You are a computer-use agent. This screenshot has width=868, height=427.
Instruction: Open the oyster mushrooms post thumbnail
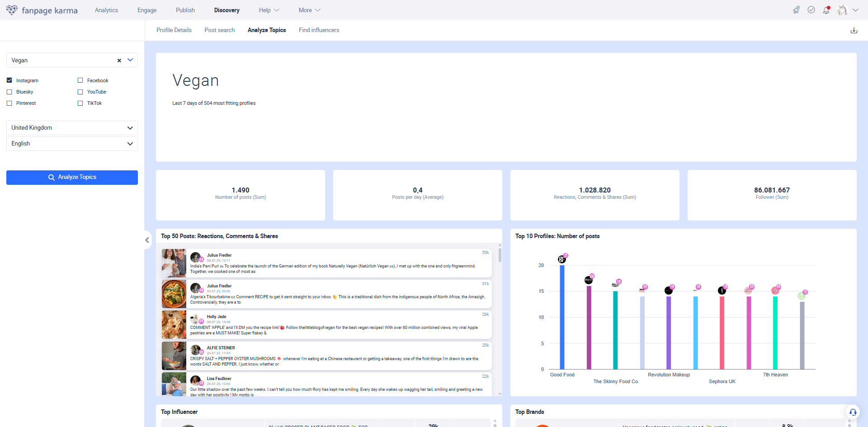[174, 356]
